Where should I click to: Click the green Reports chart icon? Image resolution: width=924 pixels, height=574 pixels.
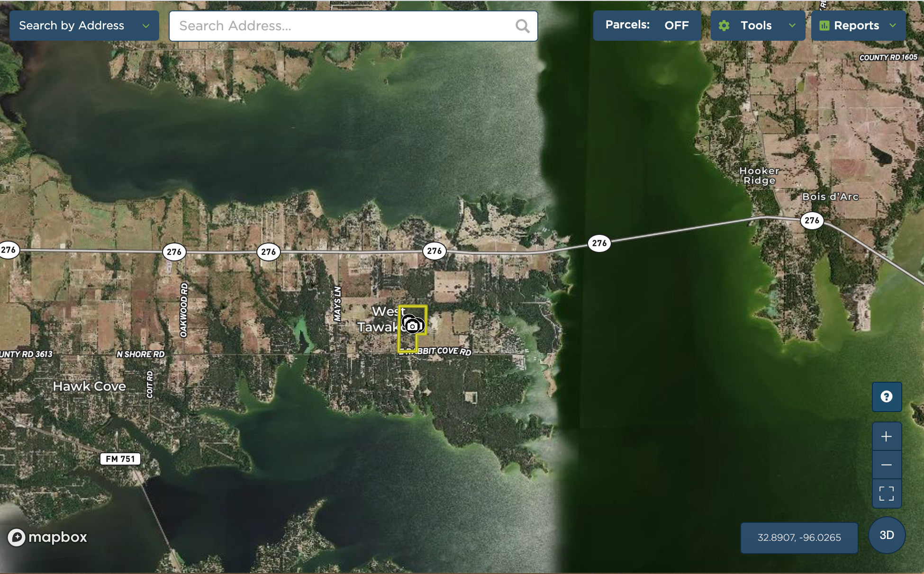(x=824, y=26)
